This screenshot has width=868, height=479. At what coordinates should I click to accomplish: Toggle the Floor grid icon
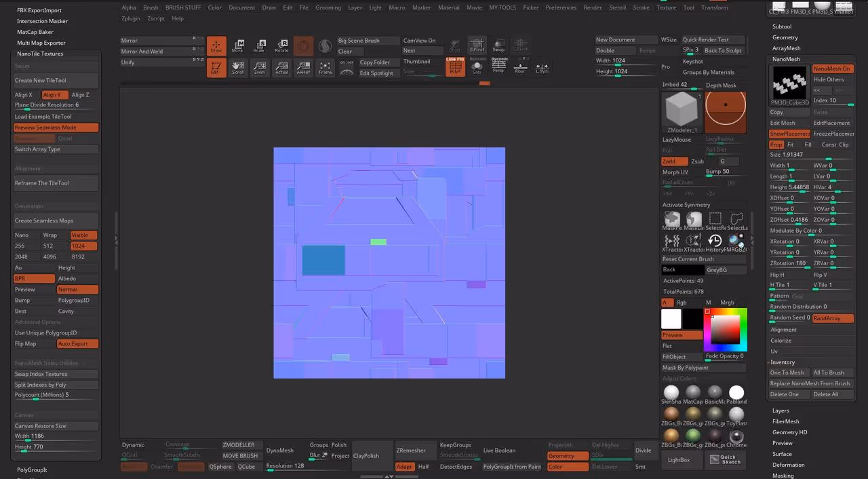click(x=520, y=66)
